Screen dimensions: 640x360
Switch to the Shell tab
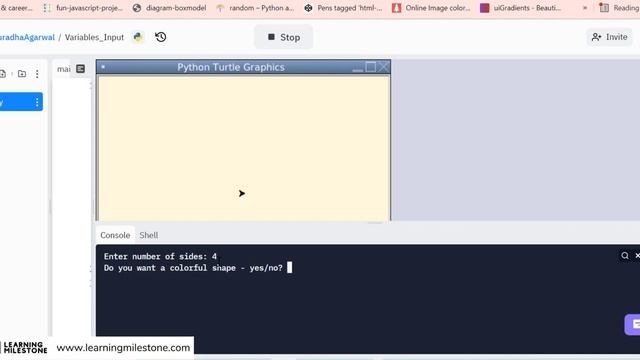tap(149, 235)
